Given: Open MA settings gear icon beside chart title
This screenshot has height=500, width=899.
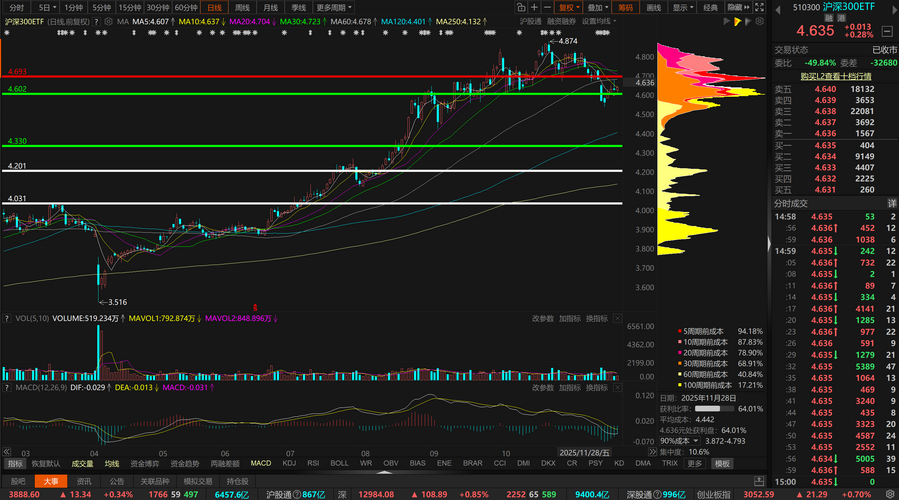Looking at the screenshot, I should click(108, 22).
